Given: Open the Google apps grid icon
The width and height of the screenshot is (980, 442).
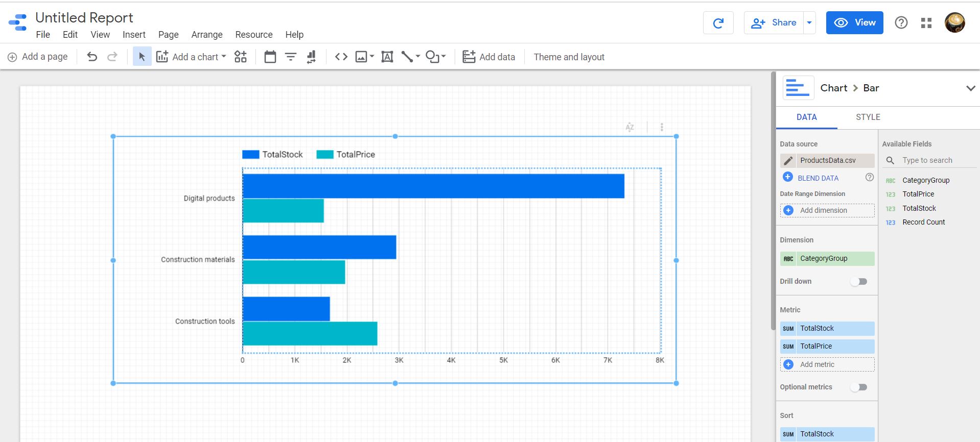Looking at the screenshot, I should click(x=926, y=23).
